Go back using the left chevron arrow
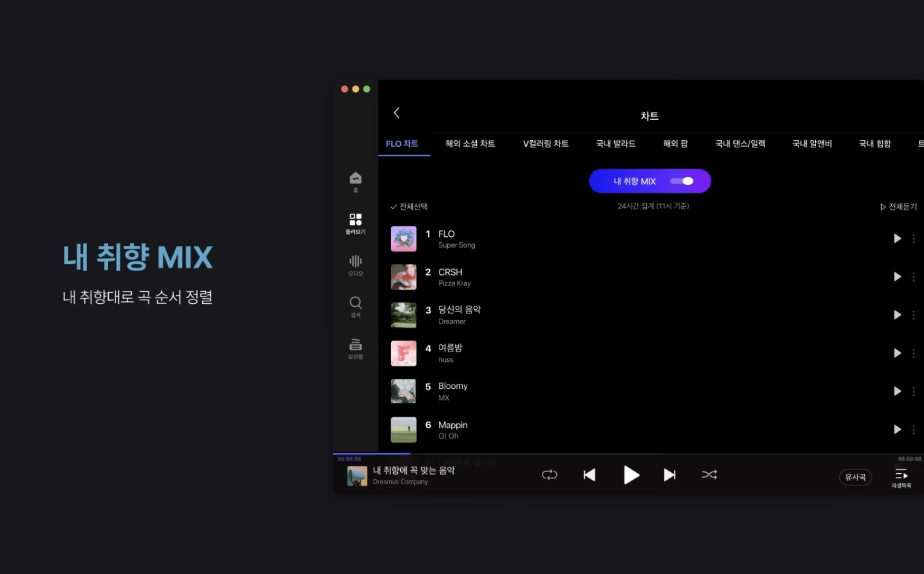 [397, 112]
